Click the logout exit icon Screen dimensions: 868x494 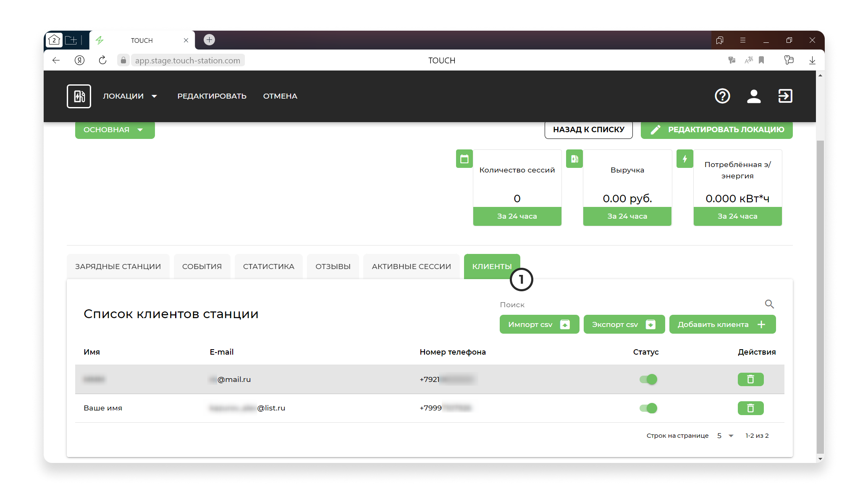click(785, 96)
